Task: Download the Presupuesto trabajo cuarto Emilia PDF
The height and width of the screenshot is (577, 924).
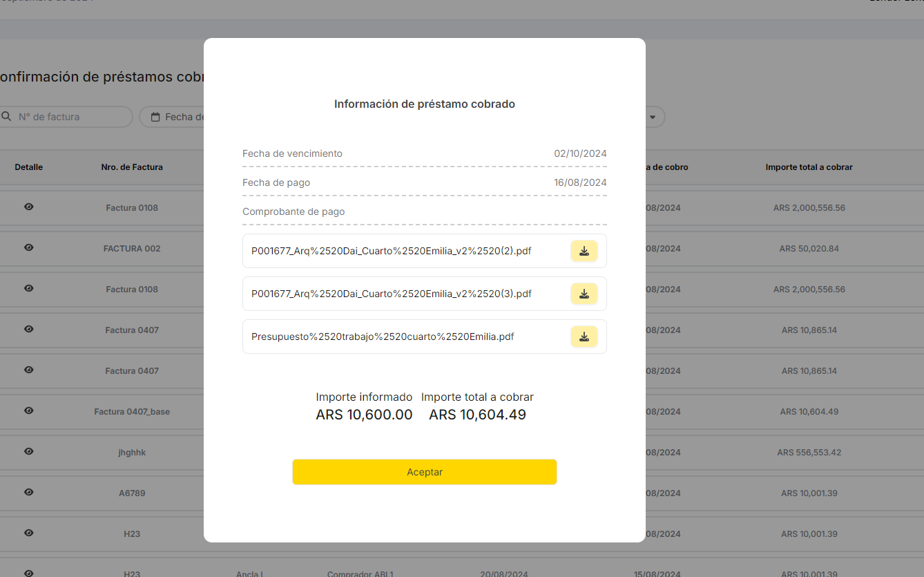Action: (584, 337)
